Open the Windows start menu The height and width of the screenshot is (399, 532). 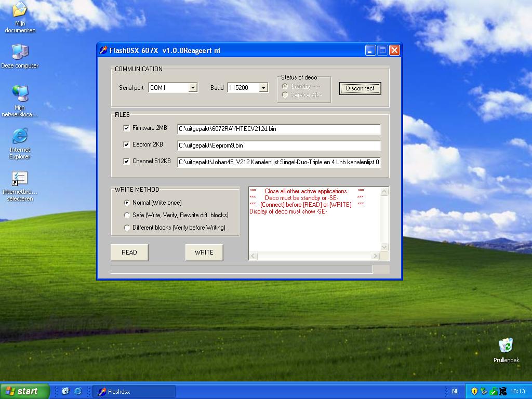point(24,391)
